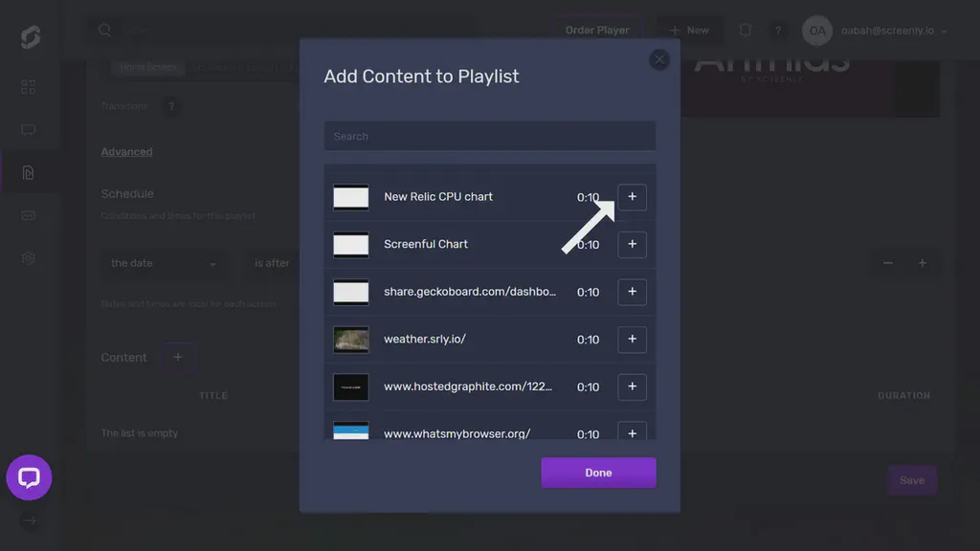
Task: Open the 'the date' condition dropdown
Action: (x=163, y=263)
